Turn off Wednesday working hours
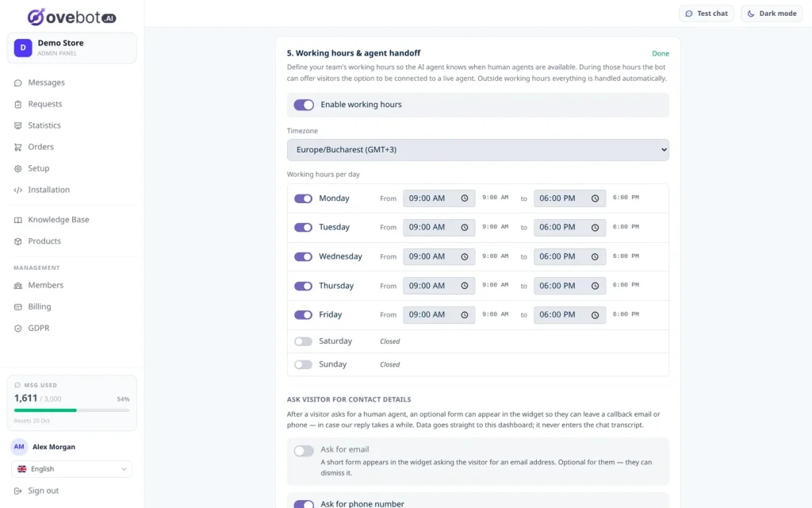This screenshot has height=508, width=812. 303,256
